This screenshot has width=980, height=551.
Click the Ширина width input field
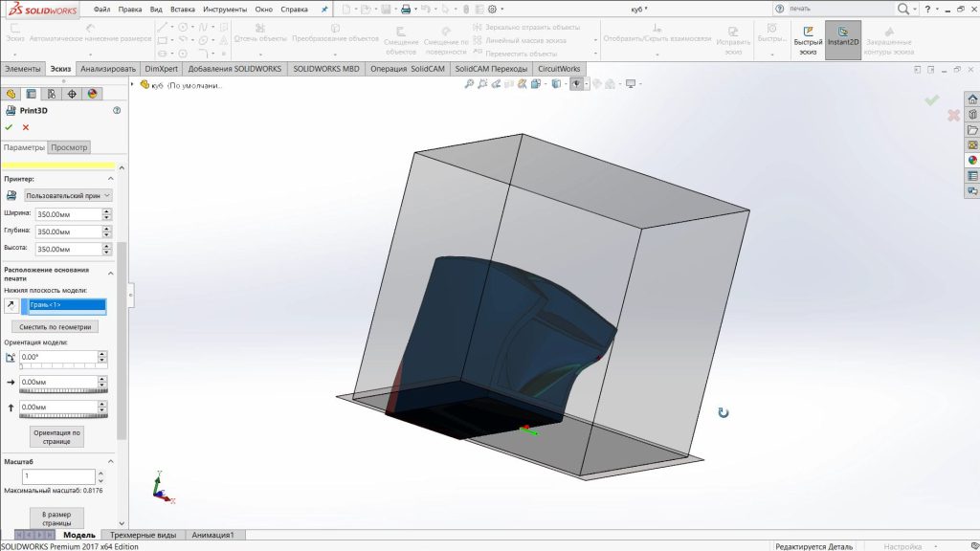point(68,214)
